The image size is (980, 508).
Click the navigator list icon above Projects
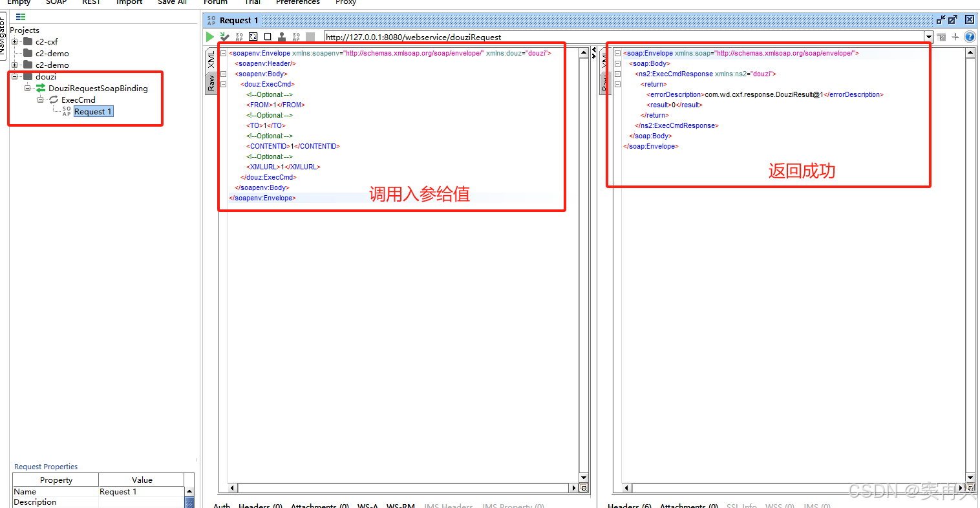click(x=21, y=17)
